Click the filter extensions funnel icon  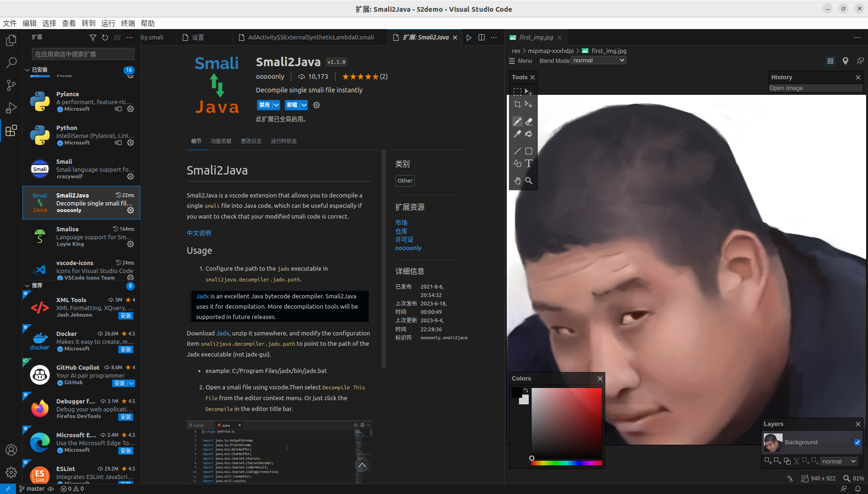pos(93,38)
